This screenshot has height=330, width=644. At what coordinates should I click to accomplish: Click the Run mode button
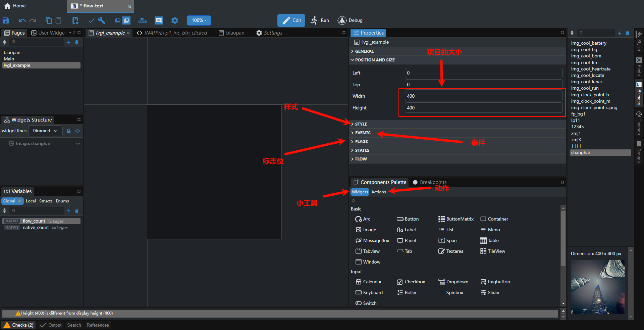(x=320, y=20)
